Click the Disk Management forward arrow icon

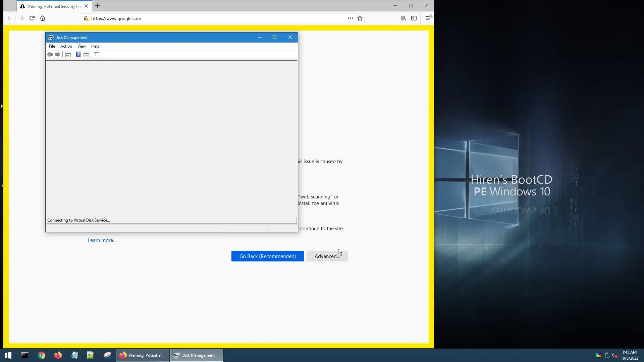[58, 55]
